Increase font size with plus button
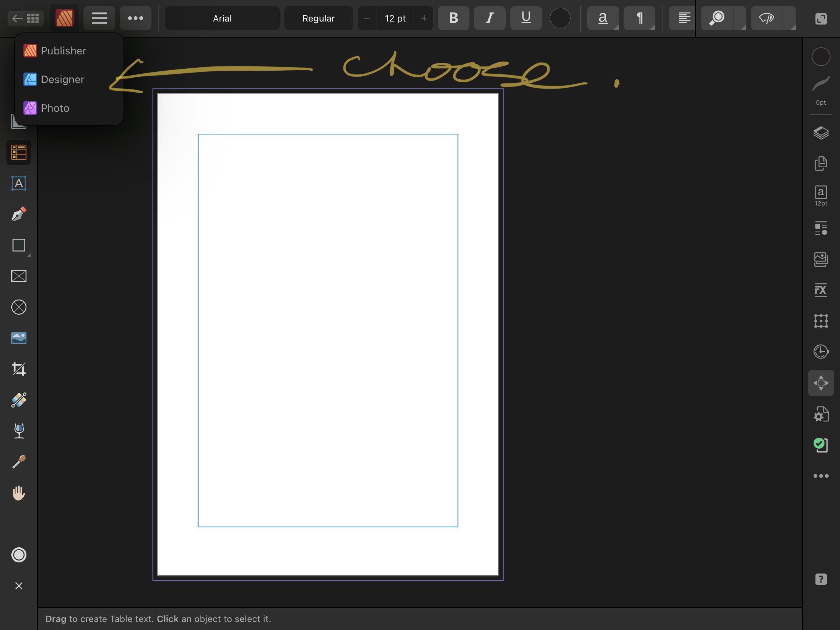Viewport: 840px width, 630px height. 424,18
